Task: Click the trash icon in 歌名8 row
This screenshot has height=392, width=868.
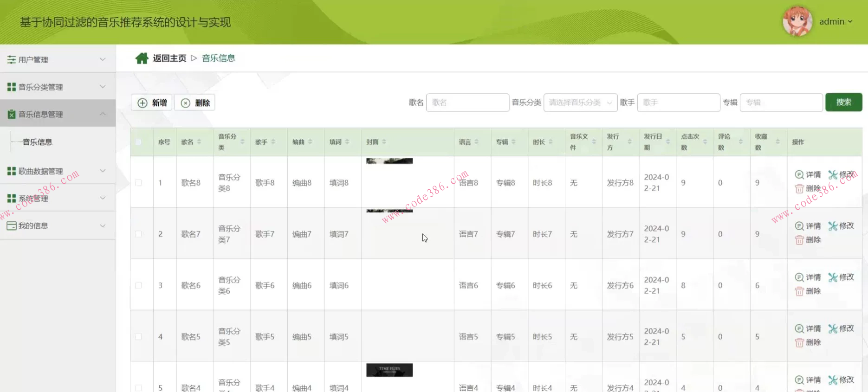Action: coord(799,188)
